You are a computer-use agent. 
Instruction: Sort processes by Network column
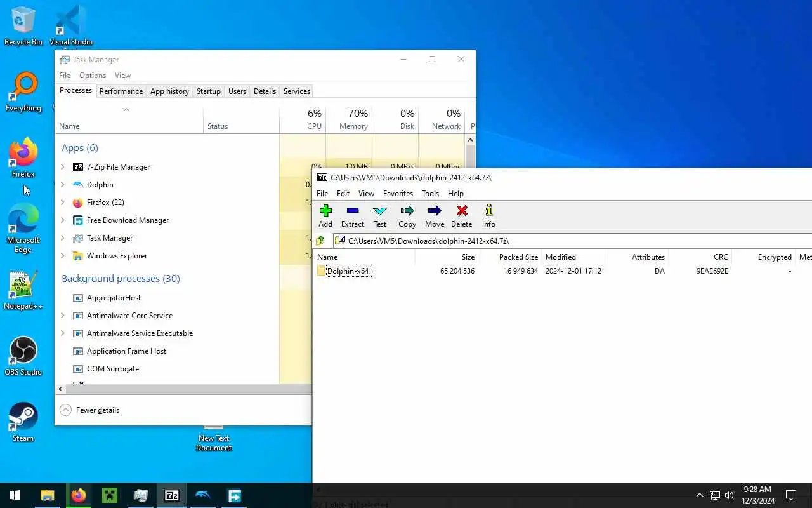coord(442,119)
